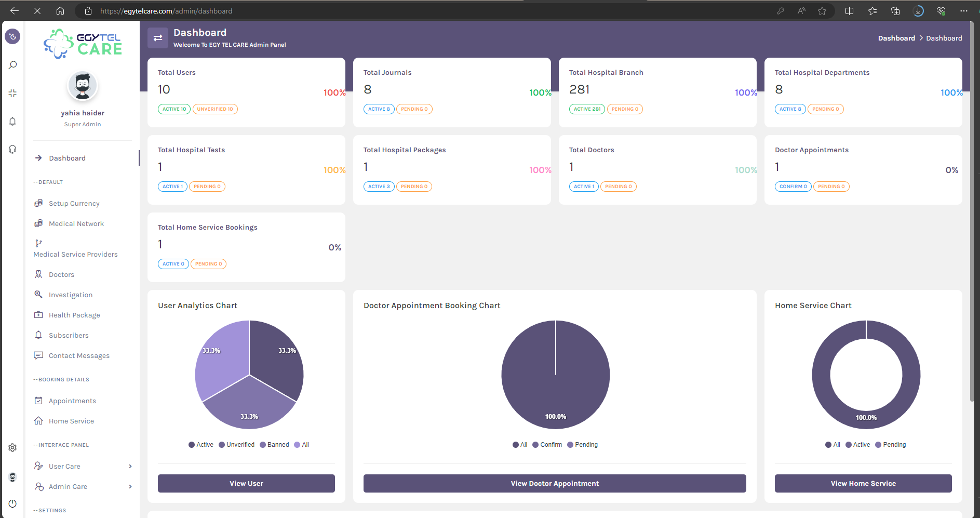
Task: Click ACTIVE 10 badge under Total Users
Action: click(174, 109)
